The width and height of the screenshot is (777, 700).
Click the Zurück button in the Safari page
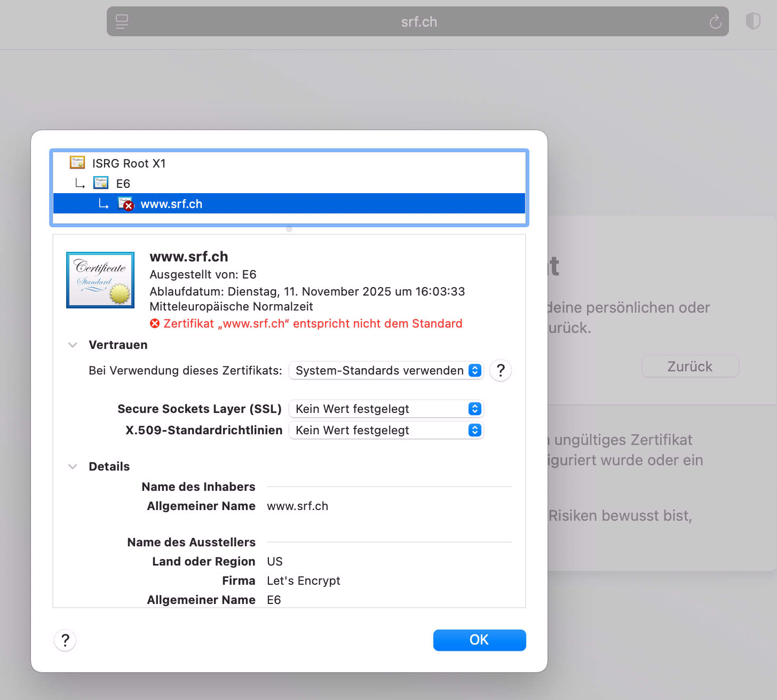coord(690,367)
